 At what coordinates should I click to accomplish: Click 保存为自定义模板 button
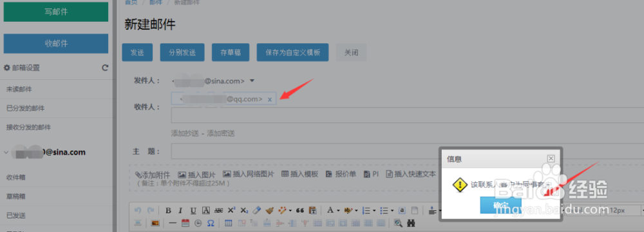coord(292,52)
